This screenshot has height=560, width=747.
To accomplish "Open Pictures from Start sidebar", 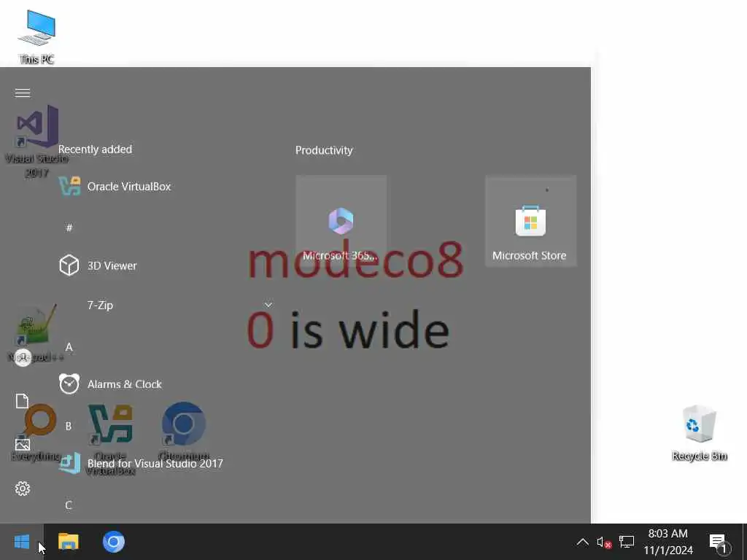I will point(23,445).
